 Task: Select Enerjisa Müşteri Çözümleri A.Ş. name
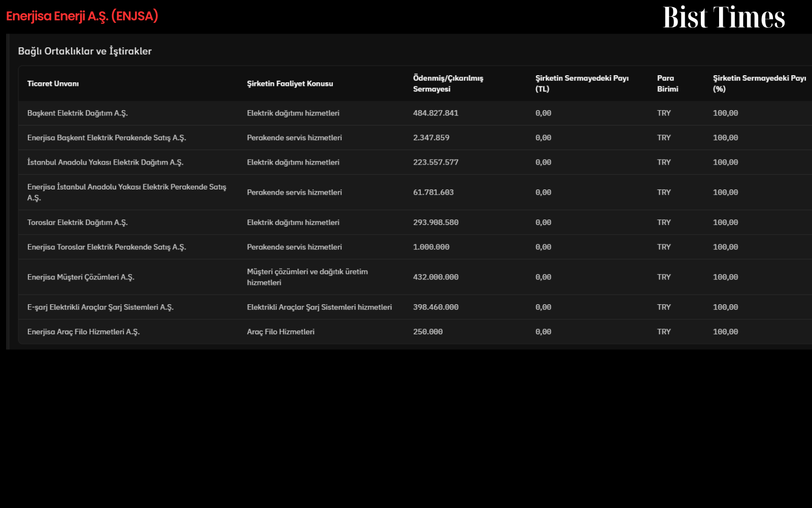point(81,277)
